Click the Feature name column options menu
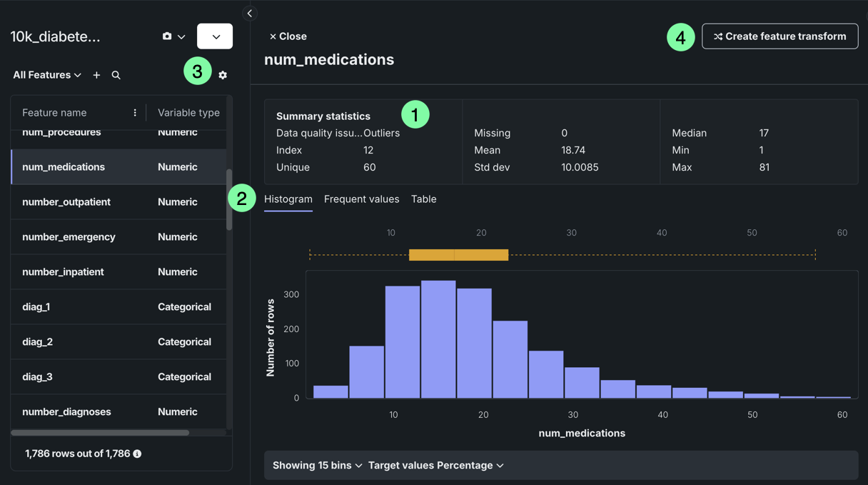The image size is (868, 485). point(135,113)
